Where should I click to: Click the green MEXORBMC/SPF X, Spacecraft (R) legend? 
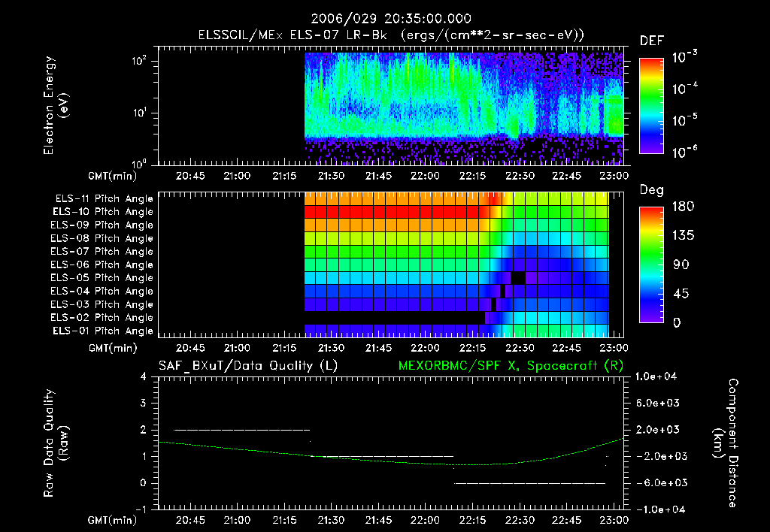point(511,366)
